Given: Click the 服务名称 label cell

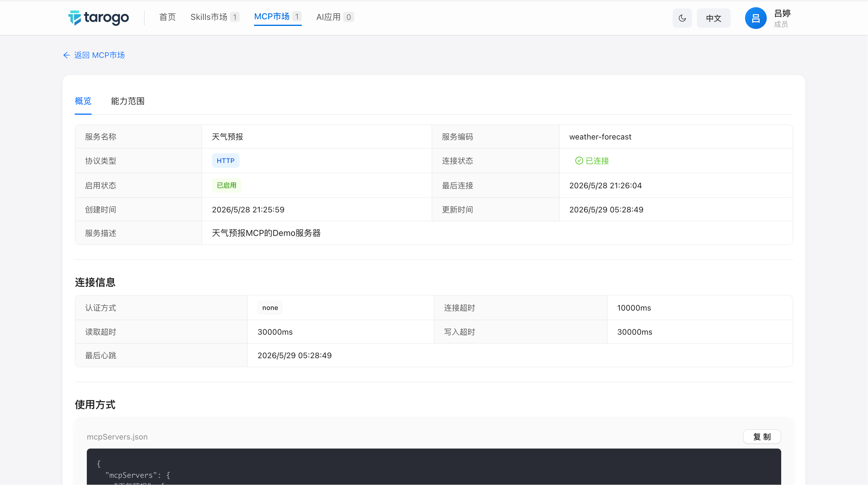Looking at the screenshot, I should (139, 137).
